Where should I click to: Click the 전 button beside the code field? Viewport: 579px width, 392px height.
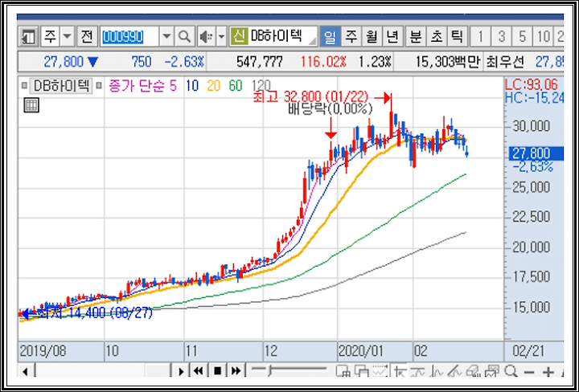coord(87,36)
